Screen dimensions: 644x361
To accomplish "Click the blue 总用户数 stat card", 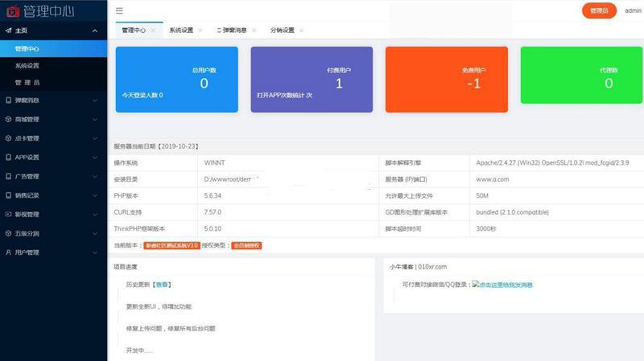I will tap(177, 79).
